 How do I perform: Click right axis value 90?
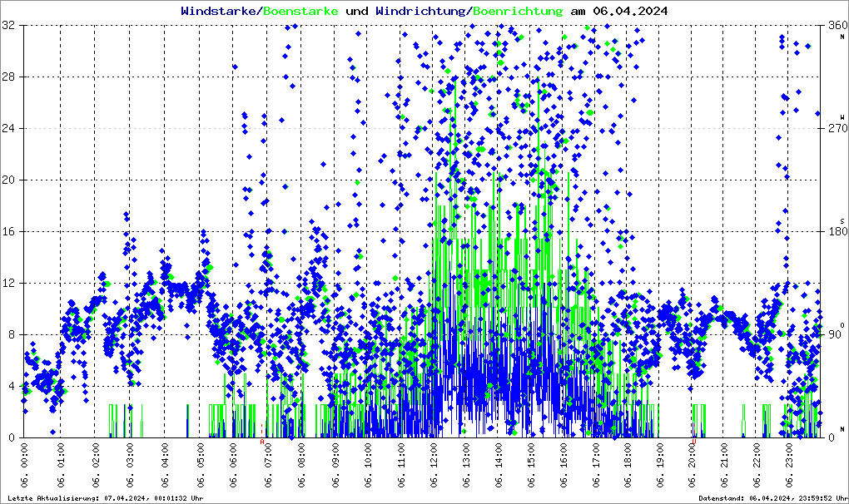[x=834, y=334]
